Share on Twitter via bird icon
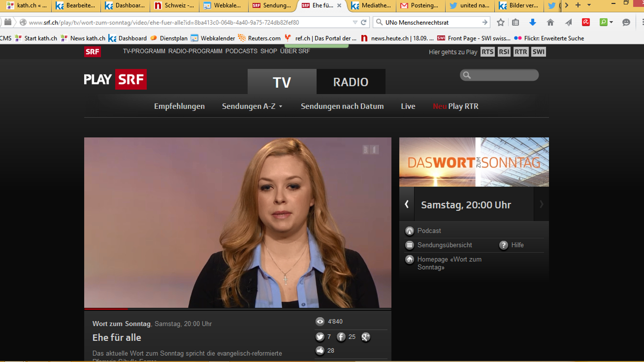 (x=320, y=337)
